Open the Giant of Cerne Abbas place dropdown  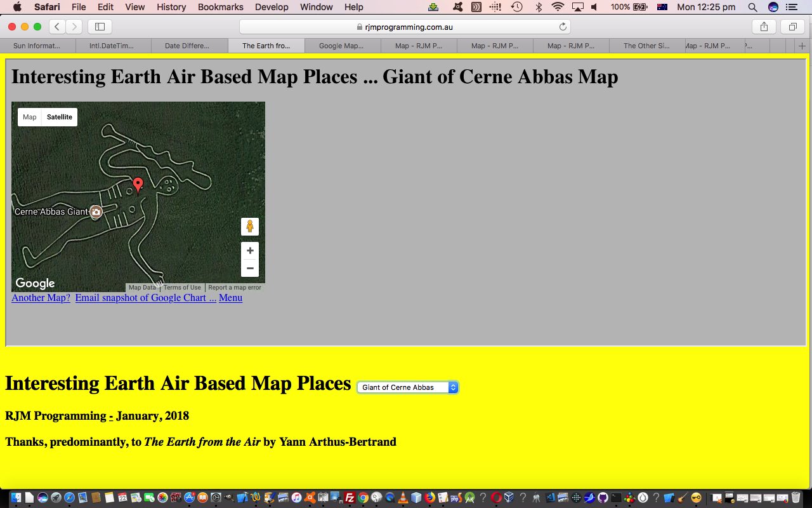point(407,387)
